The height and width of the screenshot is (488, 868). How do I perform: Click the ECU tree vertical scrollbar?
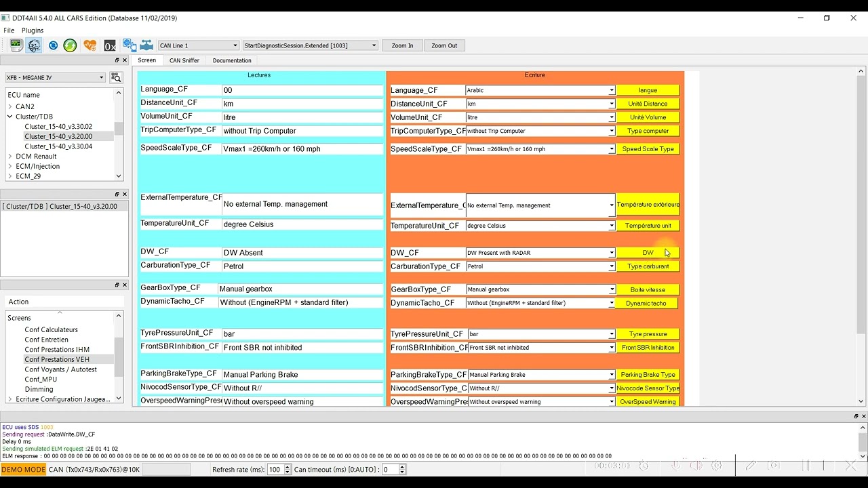tap(119, 134)
